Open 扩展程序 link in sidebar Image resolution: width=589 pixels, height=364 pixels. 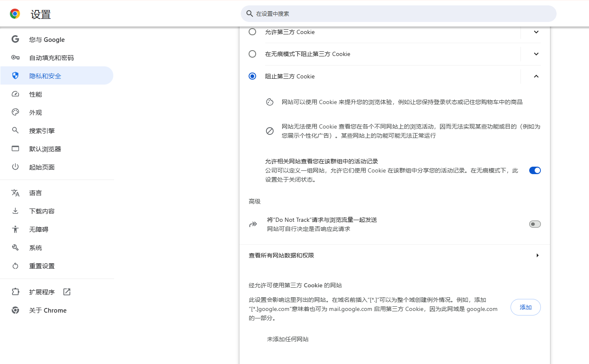(x=57, y=292)
